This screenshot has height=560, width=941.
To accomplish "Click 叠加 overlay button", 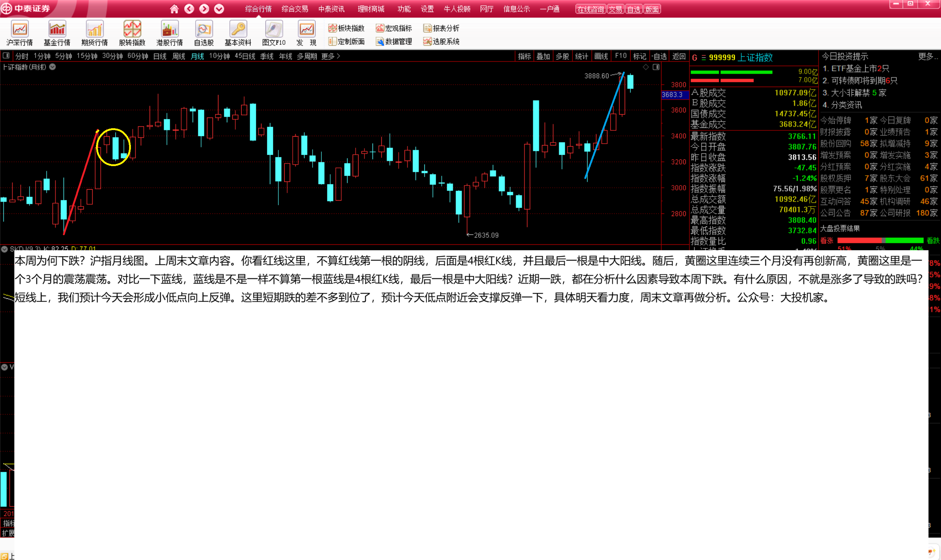I will click(x=543, y=56).
